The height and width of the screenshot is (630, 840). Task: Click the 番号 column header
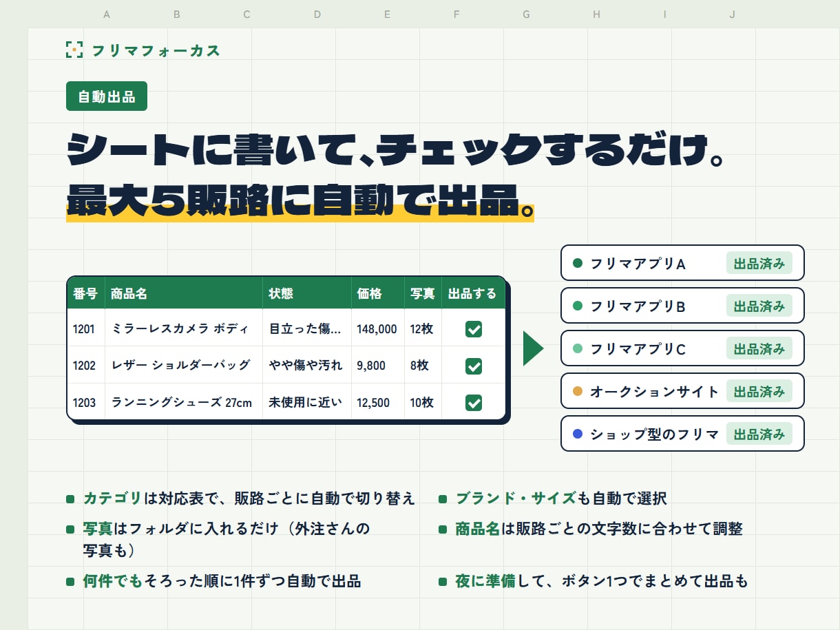pyautogui.click(x=86, y=293)
